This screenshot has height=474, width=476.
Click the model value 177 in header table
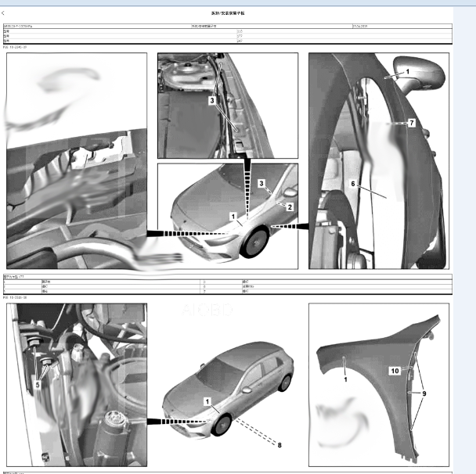point(240,36)
